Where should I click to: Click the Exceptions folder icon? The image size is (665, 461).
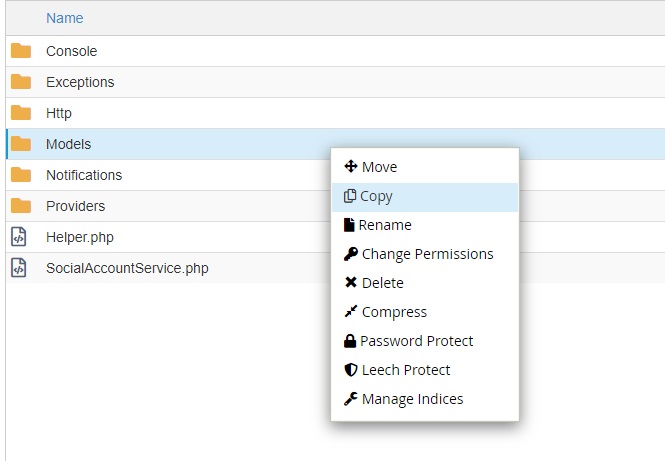(x=21, y=82)
